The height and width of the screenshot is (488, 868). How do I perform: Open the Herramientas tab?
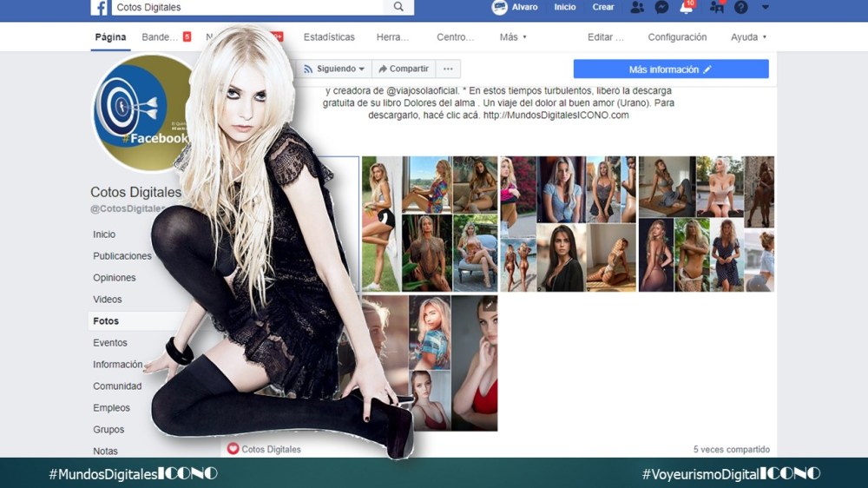(x=392, y=37)
